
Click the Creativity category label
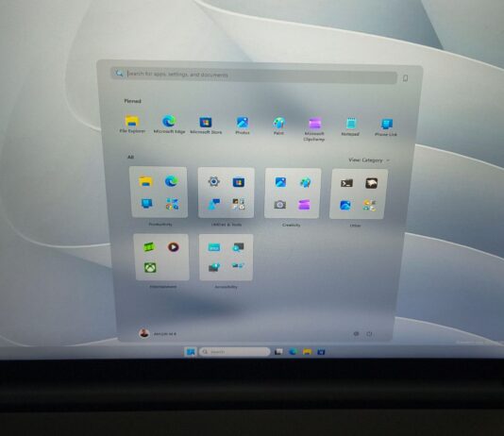292,225
